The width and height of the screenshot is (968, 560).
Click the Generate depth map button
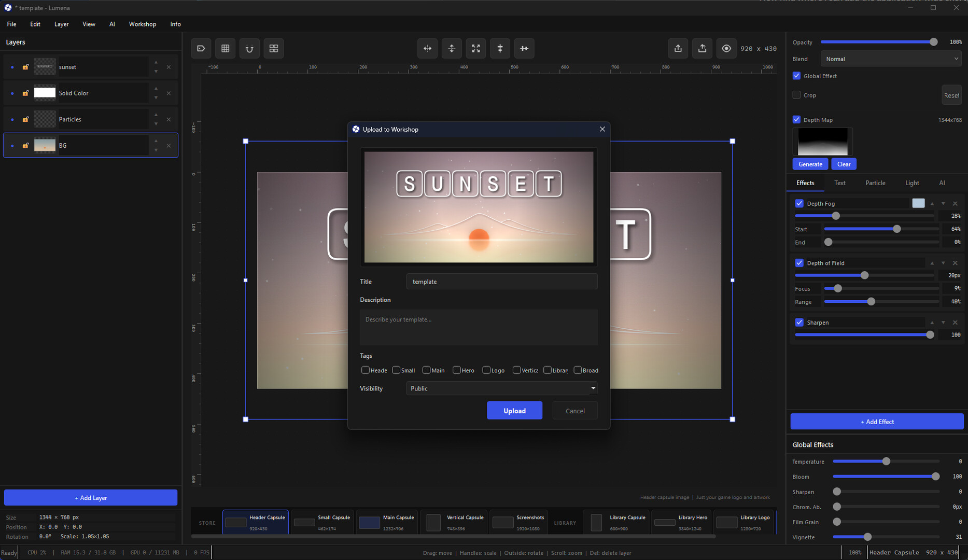[810, 164]
